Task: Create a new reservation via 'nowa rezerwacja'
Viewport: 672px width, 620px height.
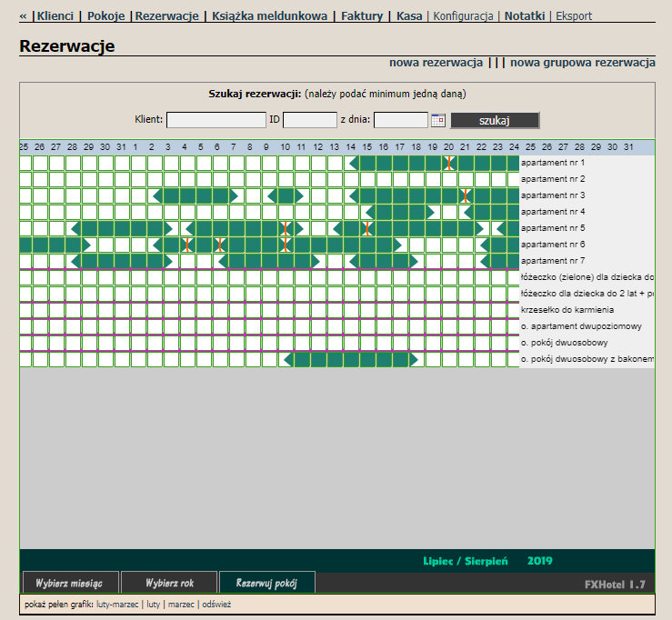Action: 436,63
